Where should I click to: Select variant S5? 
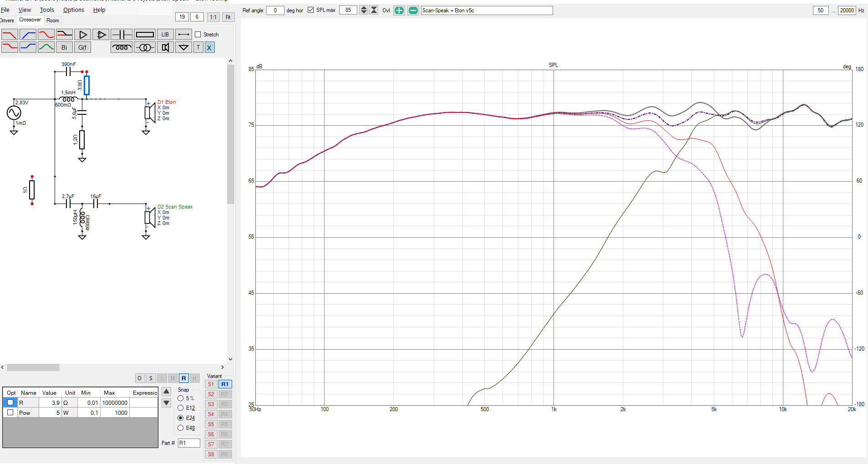pos(211,424)
